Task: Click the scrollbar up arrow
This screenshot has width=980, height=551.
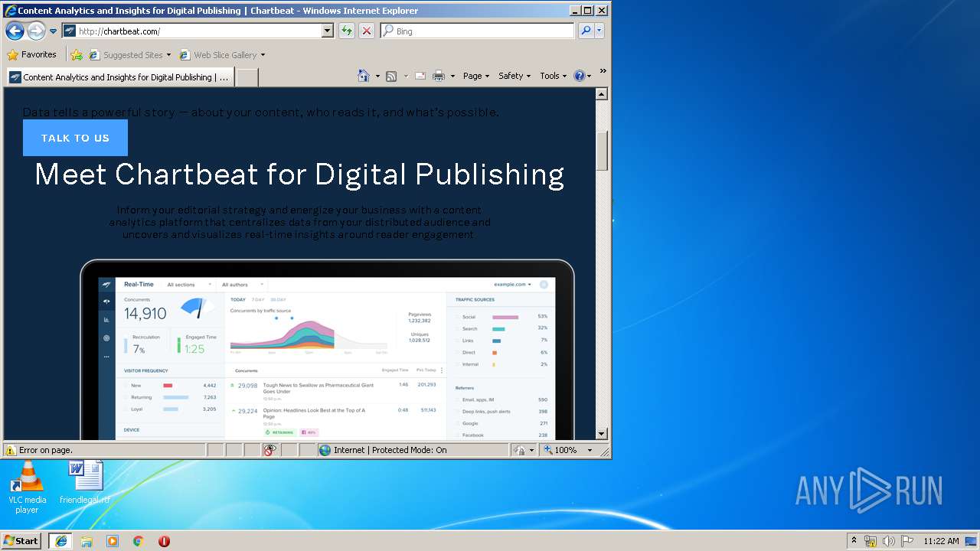Action: click(602, 94)
